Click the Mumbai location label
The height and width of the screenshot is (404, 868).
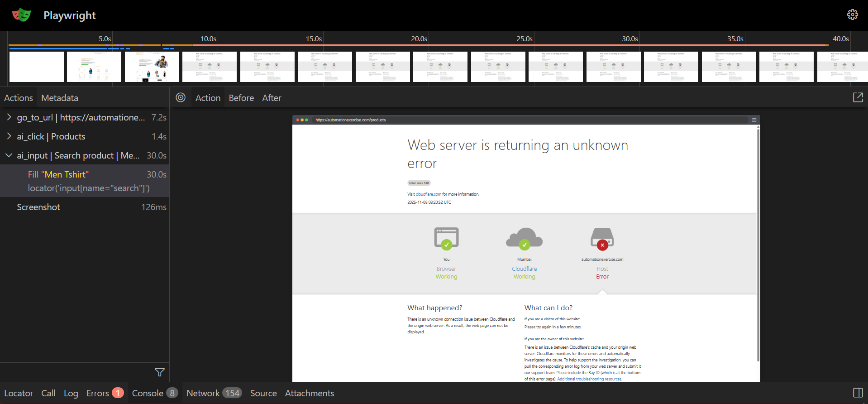coord(524,260)
